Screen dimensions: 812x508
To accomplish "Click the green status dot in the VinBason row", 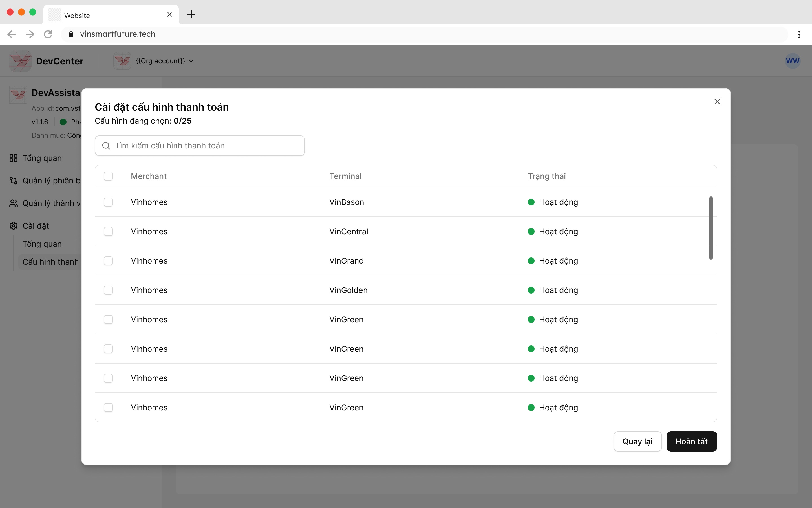I will (x=531, y=202).
